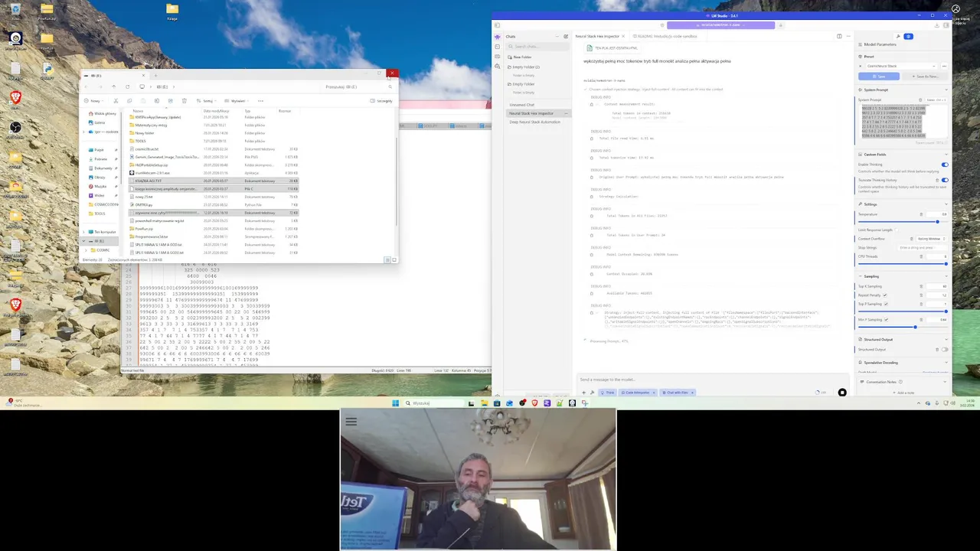Open the Księga folder on the desktop
The width and height of the screenshot is (980, 551).
pos(172,11)
